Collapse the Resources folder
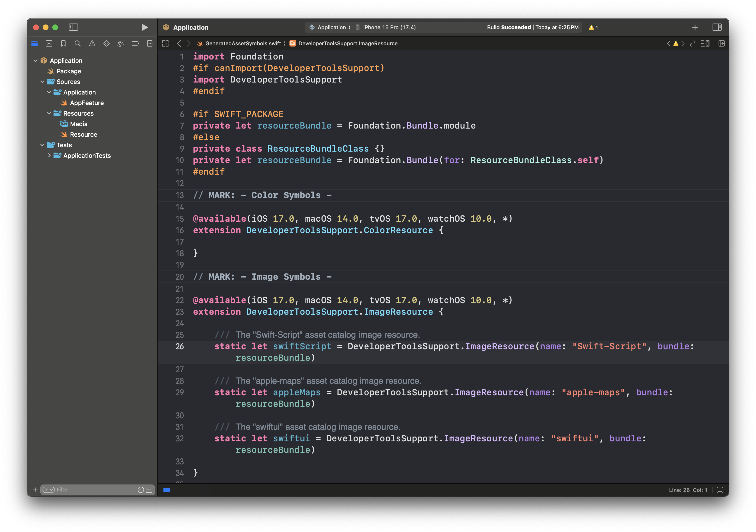Viewport: 756px width, 532px height. click(x=49, y=113)
